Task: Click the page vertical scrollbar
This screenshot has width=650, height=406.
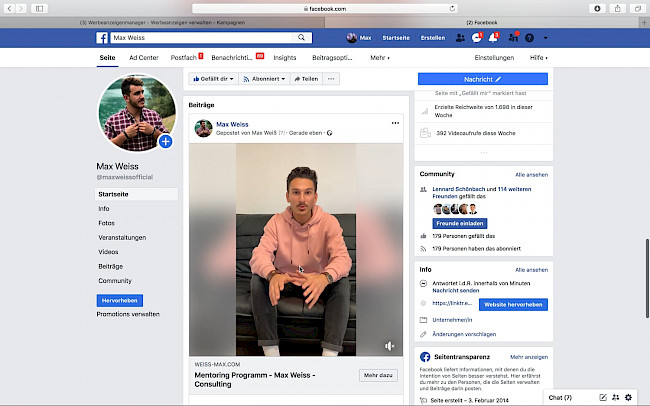Action: 647,279
